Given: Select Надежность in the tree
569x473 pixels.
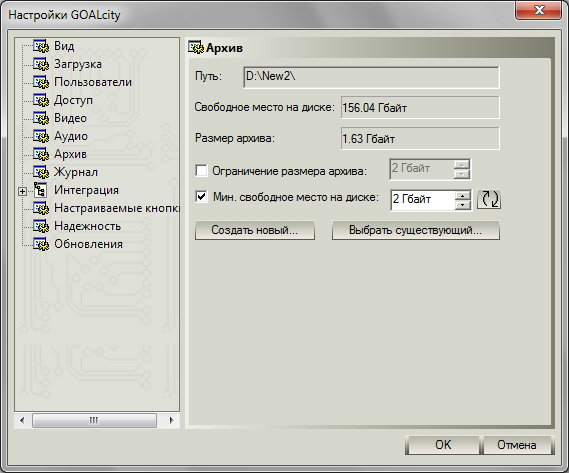Looking at the screenshot, I should [x=87, y=226].
